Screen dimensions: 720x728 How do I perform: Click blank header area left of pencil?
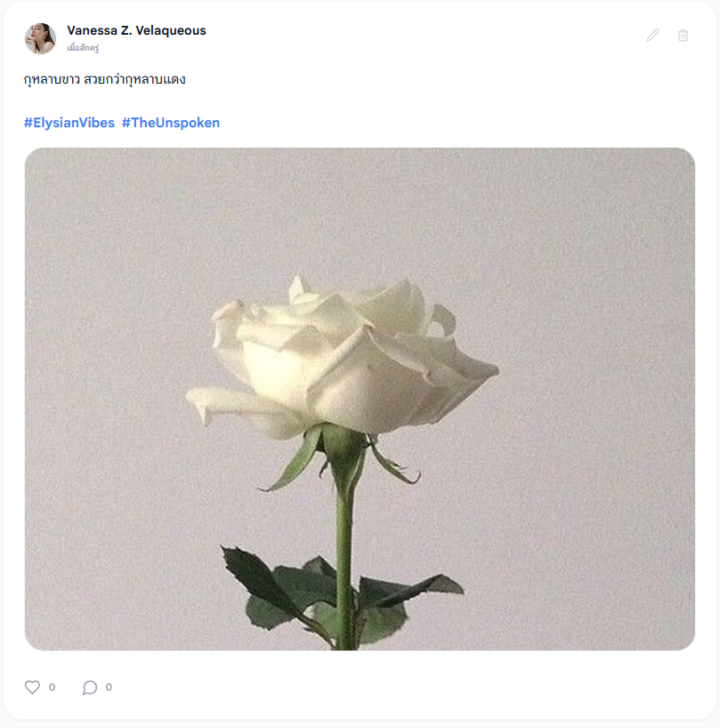[x=417, y=36]
